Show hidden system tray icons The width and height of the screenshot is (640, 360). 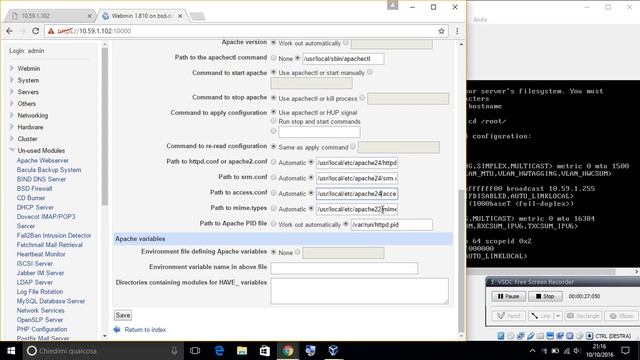tap(532, 351)
